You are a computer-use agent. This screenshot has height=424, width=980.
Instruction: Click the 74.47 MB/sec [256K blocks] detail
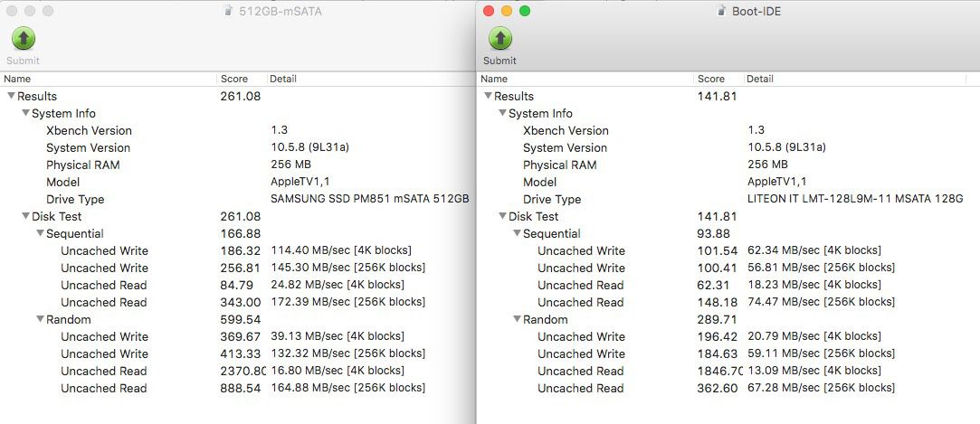click(822, 302)
